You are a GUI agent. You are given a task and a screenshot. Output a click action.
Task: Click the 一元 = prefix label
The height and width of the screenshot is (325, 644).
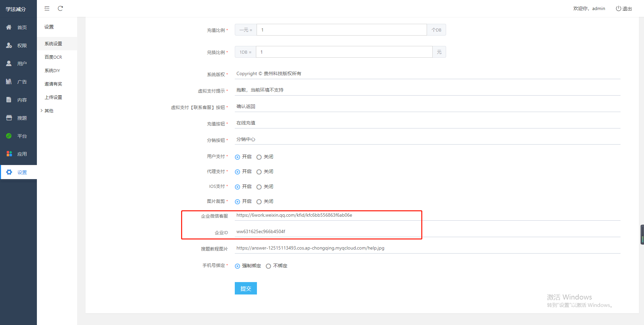tap(246, 30)
